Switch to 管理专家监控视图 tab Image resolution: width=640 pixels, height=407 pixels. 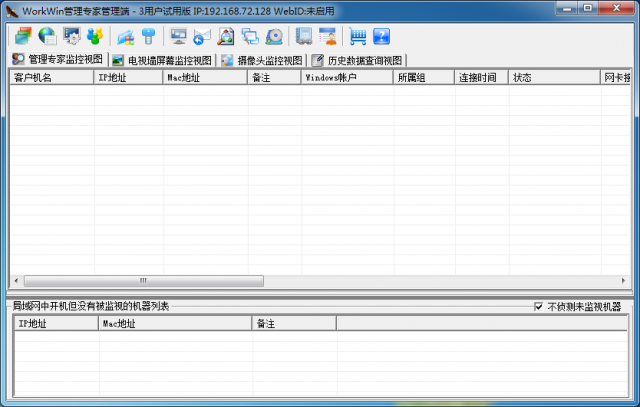pyautogui.click(x=58, y=60)
